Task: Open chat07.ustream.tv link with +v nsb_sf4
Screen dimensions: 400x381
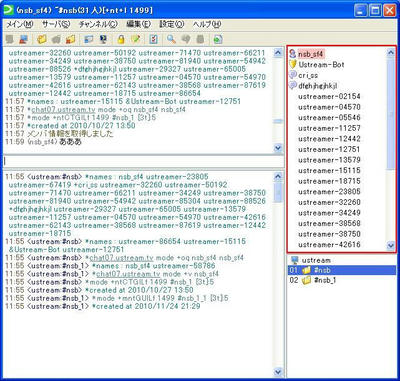Action: tap(128, 274)
